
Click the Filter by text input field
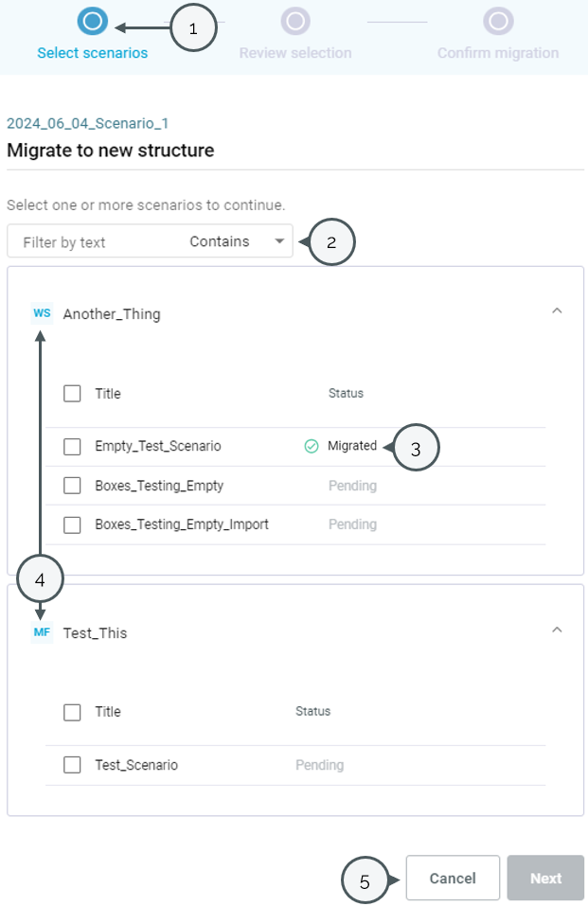[x=95, y=241]
